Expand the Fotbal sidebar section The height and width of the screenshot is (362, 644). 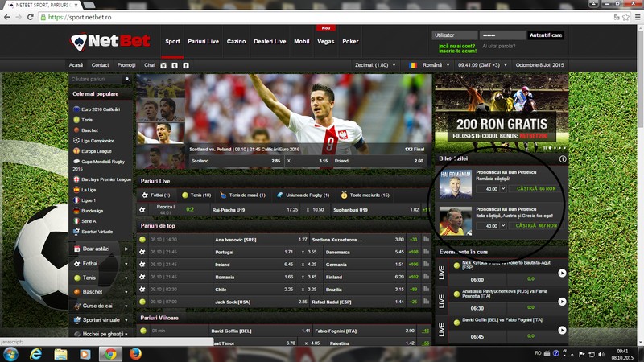(101, 264)
